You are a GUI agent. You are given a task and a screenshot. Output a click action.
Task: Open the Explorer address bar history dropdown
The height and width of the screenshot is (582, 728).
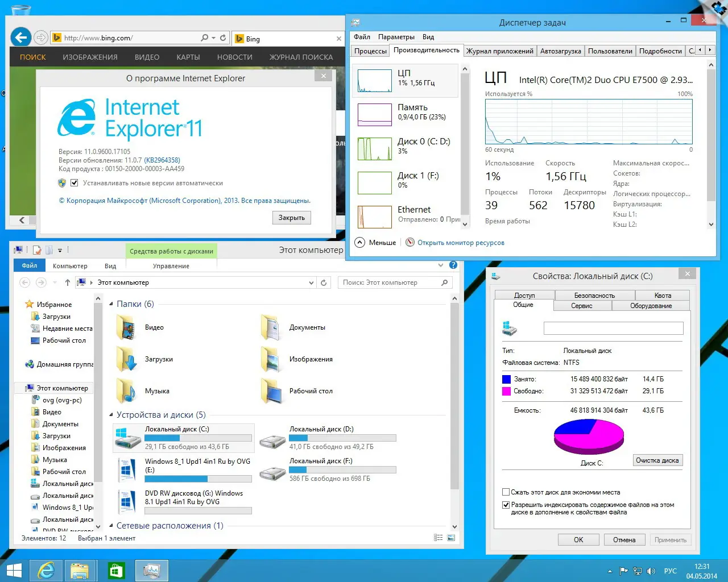311,282
